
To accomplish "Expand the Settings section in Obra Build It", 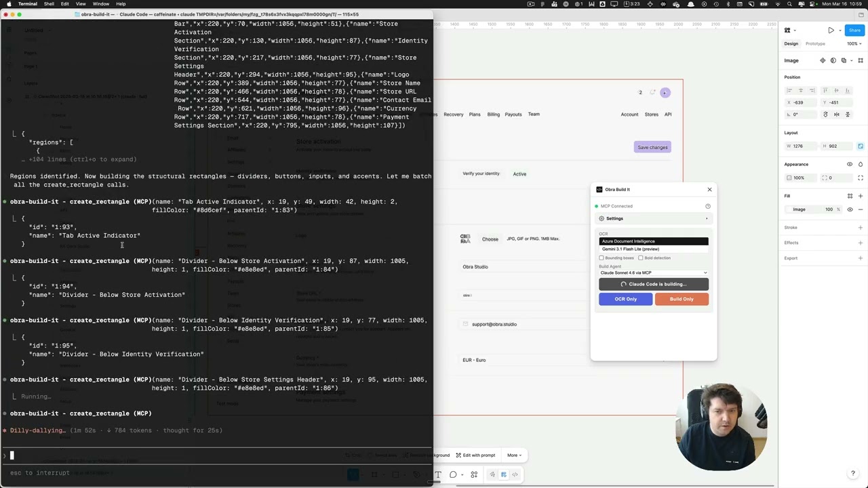I will 654,218.
